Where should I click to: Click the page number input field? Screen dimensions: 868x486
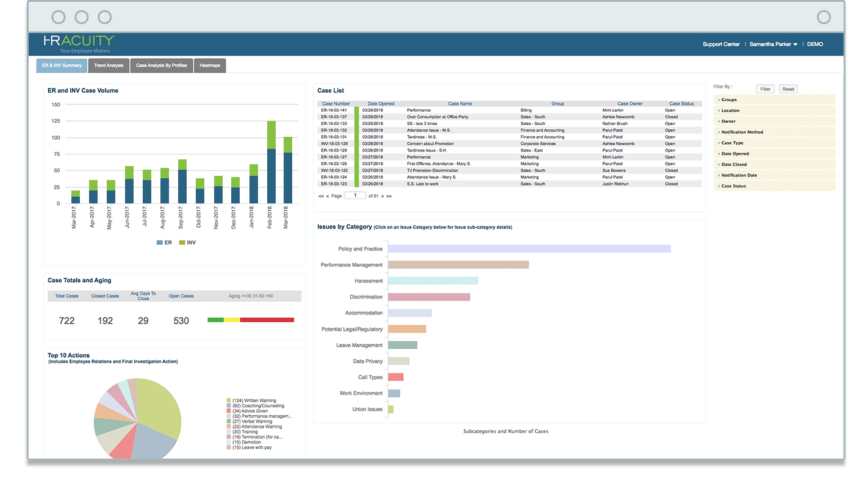[x=355, y=195]
